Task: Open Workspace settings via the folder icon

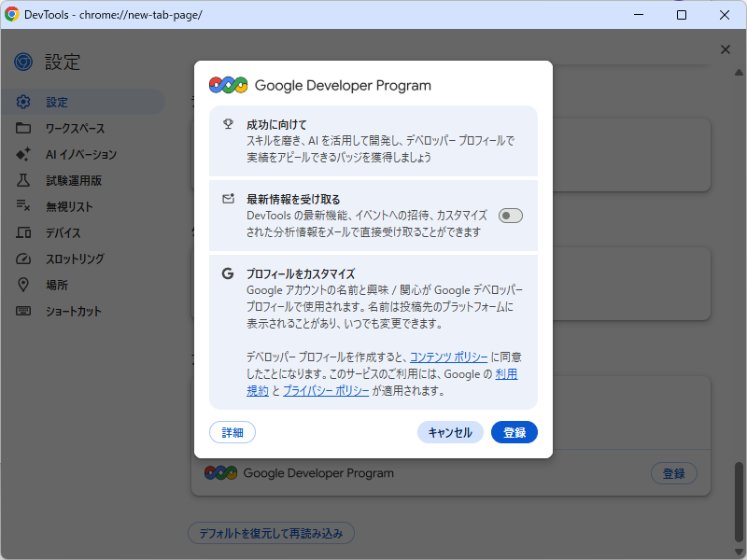Action: point(25,128)
